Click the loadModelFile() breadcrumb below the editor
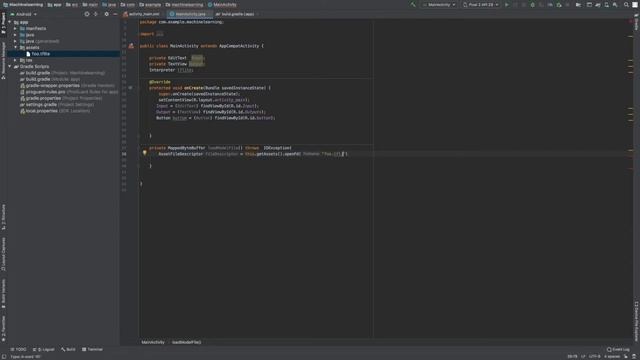This screenshot has width=640, height=360. [x=187, y=342]
